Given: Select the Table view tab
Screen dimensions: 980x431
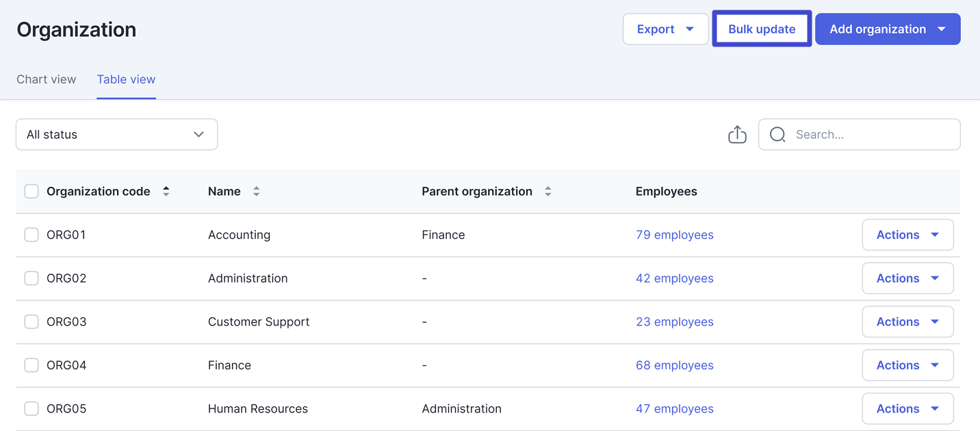Looking at the screenshot, I should (126, 79).
